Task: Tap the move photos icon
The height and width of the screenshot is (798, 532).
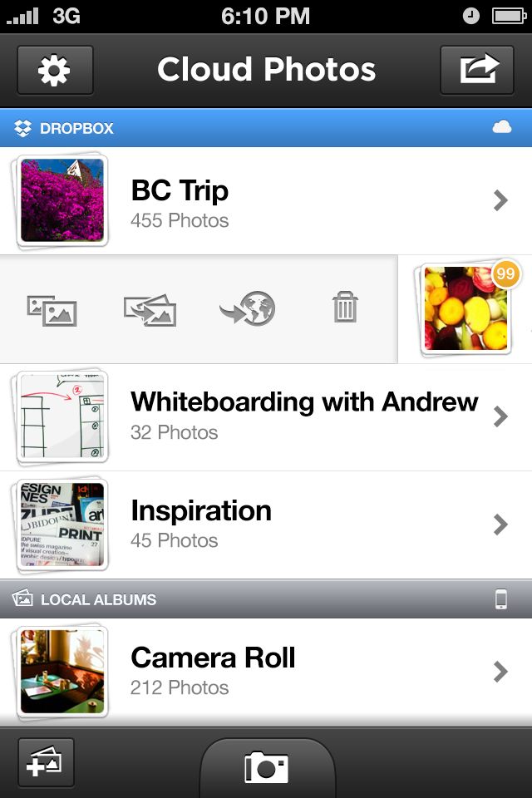Action: pos(150,310)
